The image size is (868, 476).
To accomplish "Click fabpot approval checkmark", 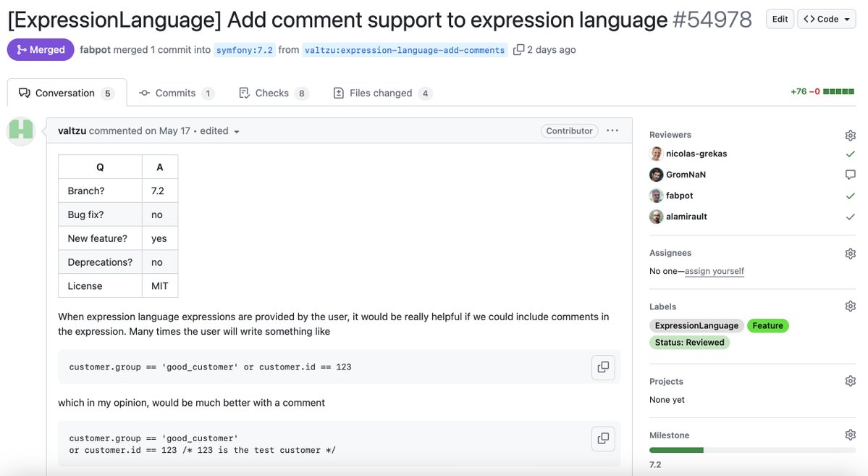I will (x=851, y=196).
